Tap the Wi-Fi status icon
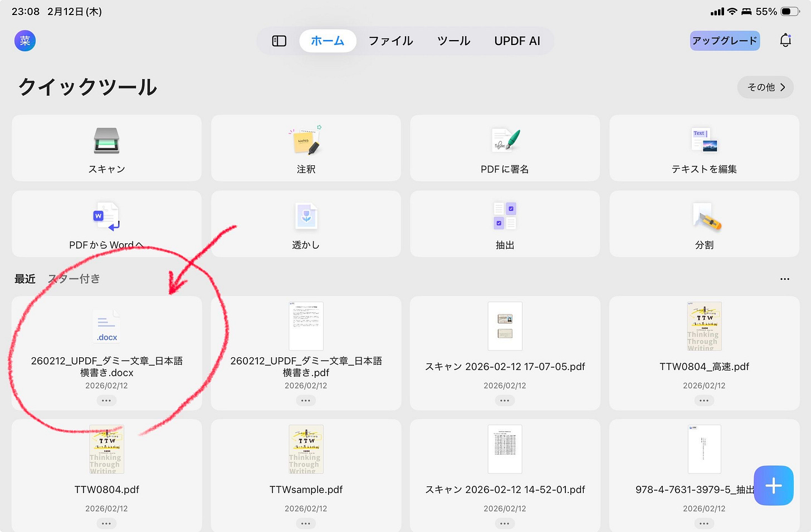 (732, 12)
